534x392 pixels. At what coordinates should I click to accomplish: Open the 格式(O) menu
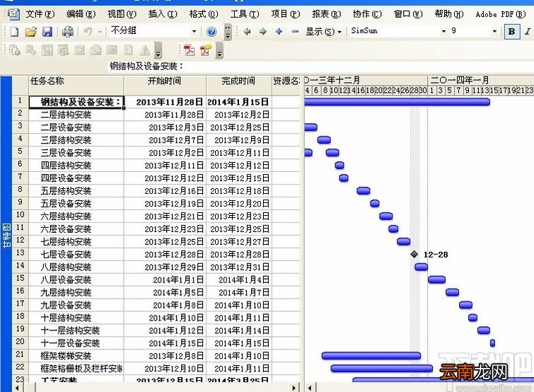point(204,14)
